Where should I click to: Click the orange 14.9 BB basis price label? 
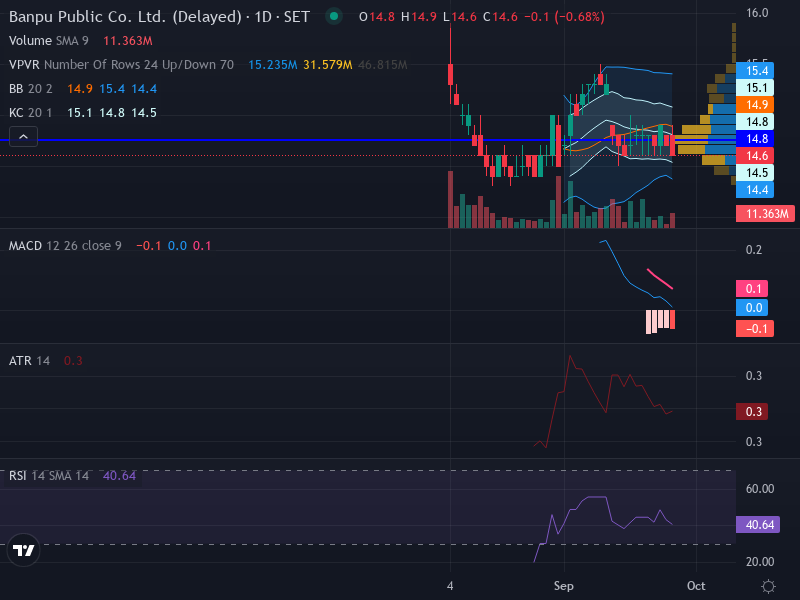(x=755, y=105)
